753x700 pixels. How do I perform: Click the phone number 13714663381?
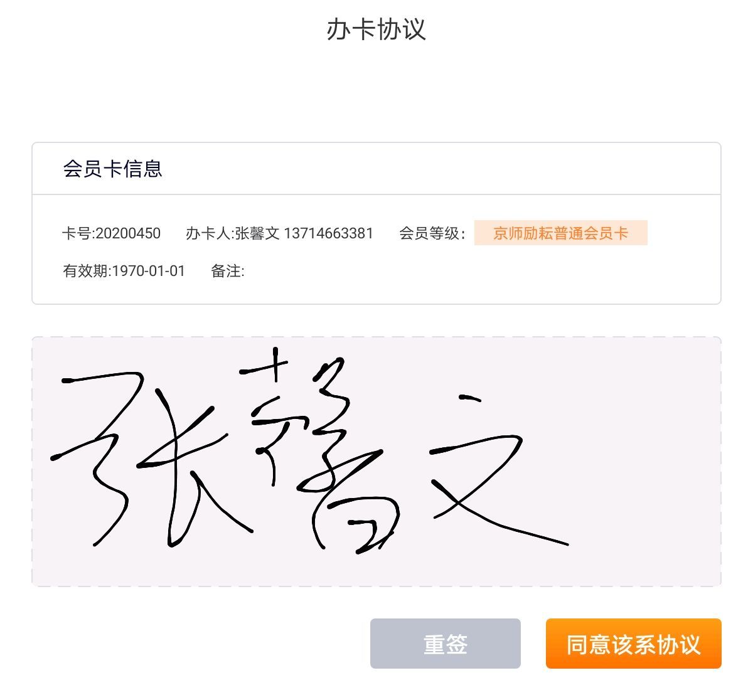(328, 233)
